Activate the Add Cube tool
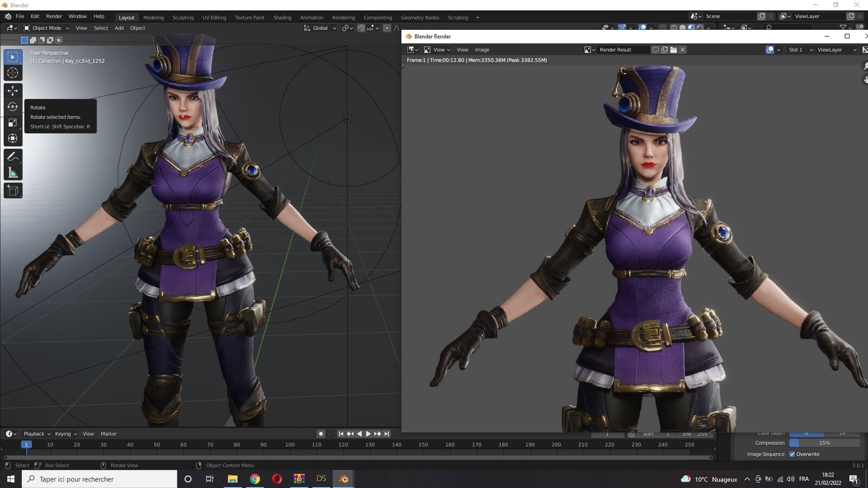 (x=13, y=191)
